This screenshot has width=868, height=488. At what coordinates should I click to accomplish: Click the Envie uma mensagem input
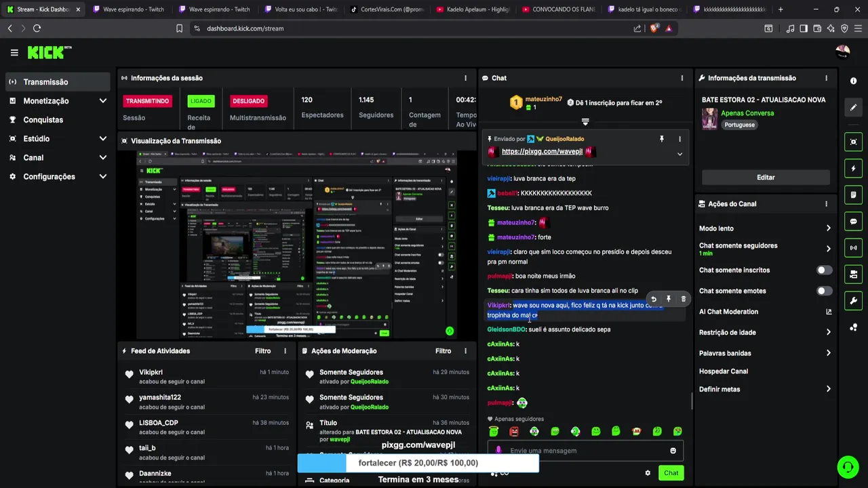(x=585, y=451)
